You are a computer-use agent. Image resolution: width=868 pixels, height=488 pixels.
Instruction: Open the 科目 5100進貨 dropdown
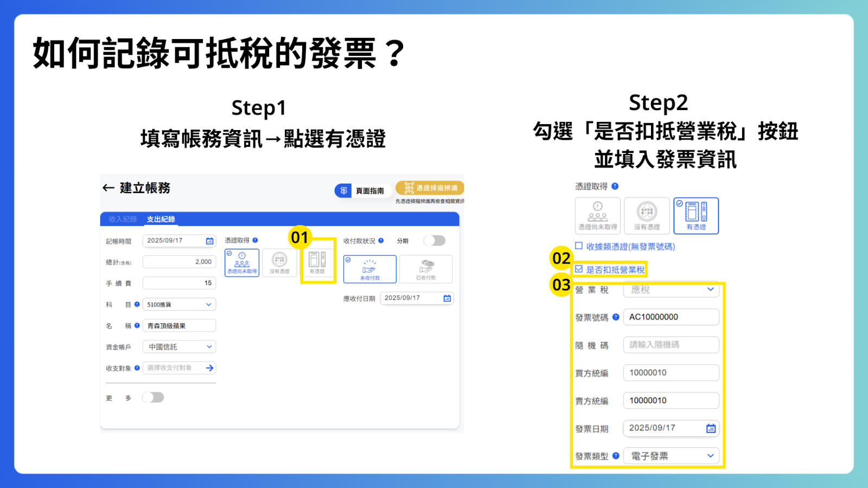(179, 304)
